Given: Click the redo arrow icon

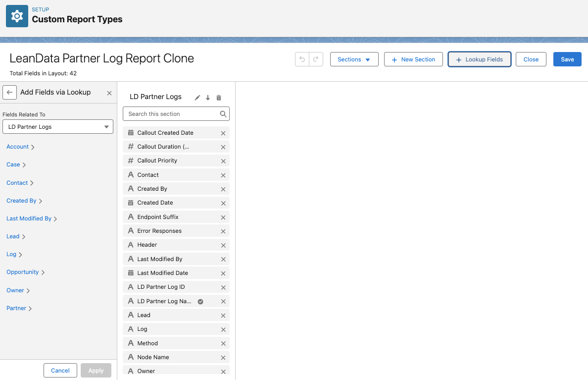Looking at the screenshot, I should 316,59.
